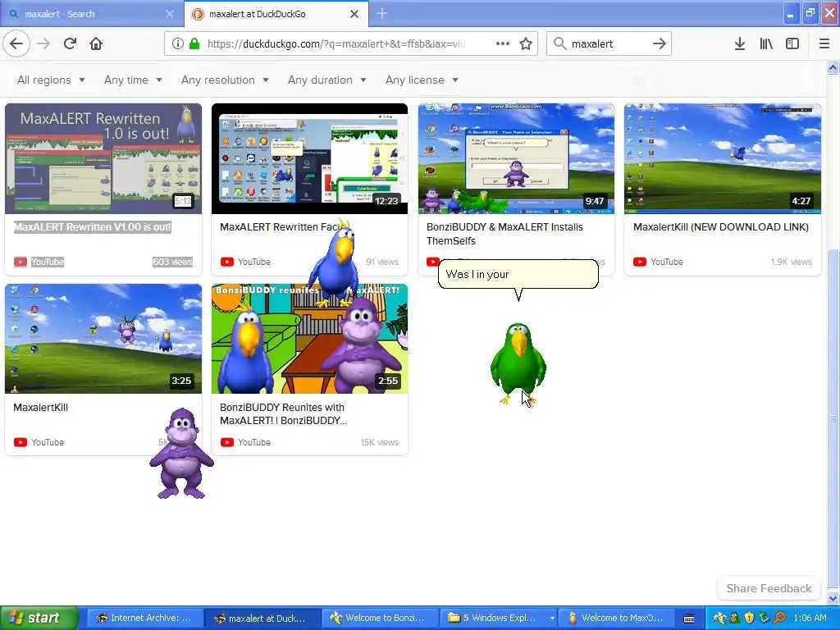Expand the Any duration filter
The width and height of the screenshot is (840, 630).
pos(326,80)
